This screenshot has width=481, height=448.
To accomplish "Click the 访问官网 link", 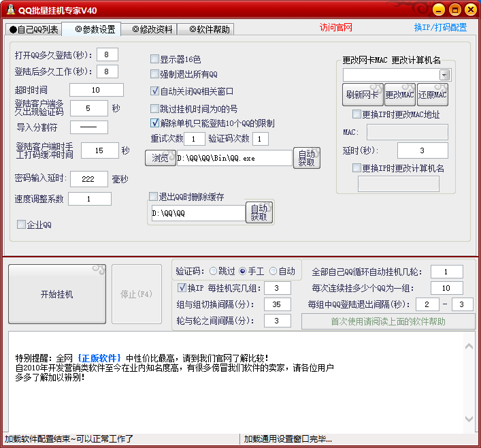I will pyautogui.click(x=335, y=28).
